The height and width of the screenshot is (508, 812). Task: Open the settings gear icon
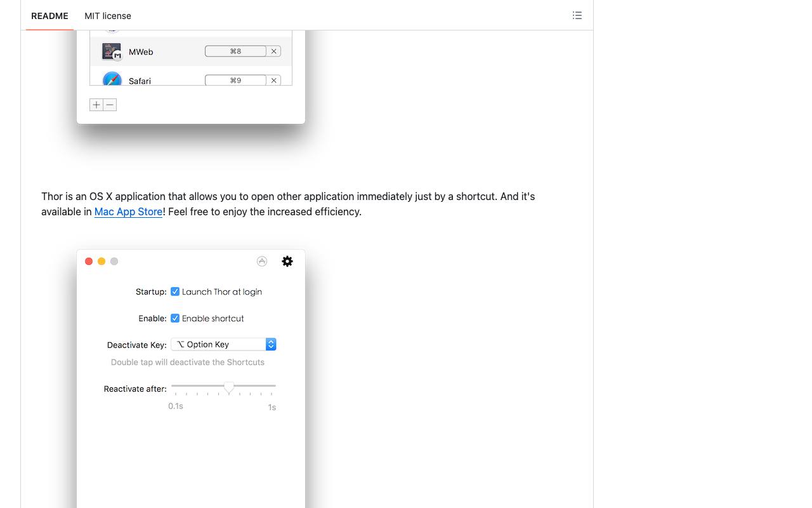coord(287,261)
